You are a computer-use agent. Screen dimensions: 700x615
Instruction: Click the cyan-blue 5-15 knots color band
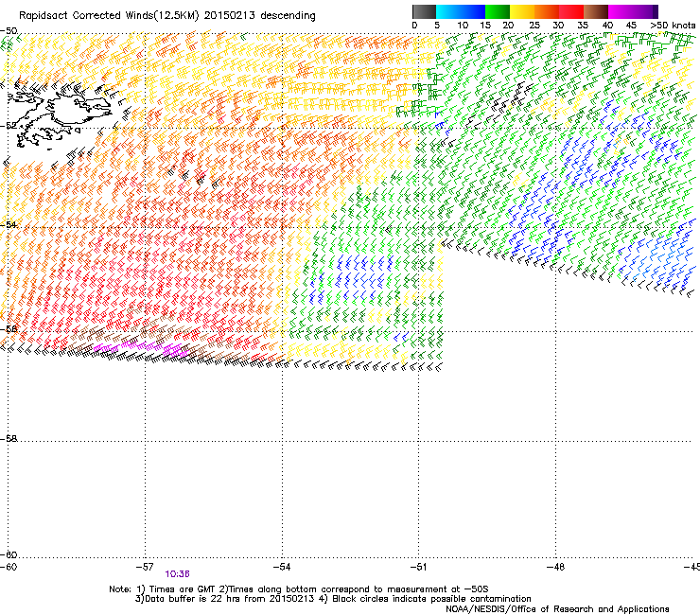click(x=461, y=11)
